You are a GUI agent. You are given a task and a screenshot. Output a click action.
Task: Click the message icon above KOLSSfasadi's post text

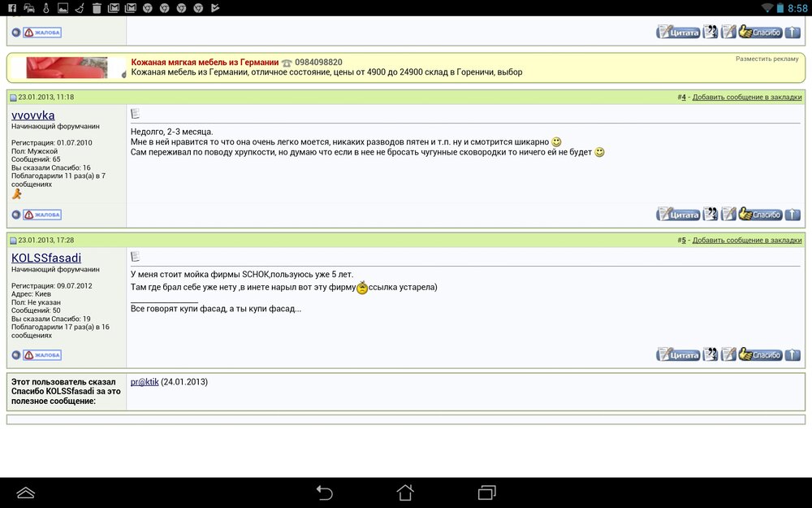136,255
